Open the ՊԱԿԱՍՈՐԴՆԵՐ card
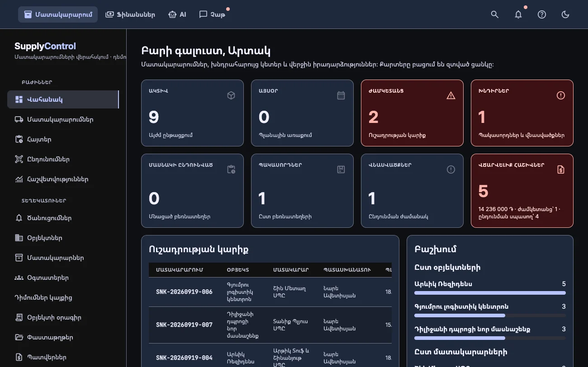The height and width of the screenshot is (367, 588). (302, 191)
